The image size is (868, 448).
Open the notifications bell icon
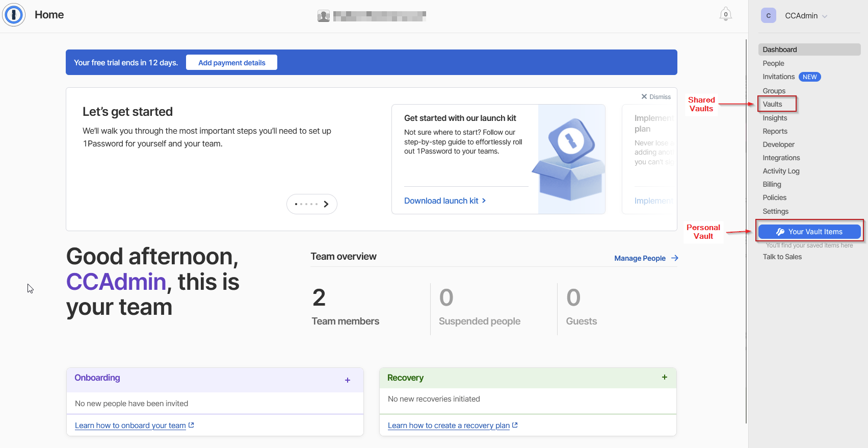pyautogui.click(x=726, y=14)
